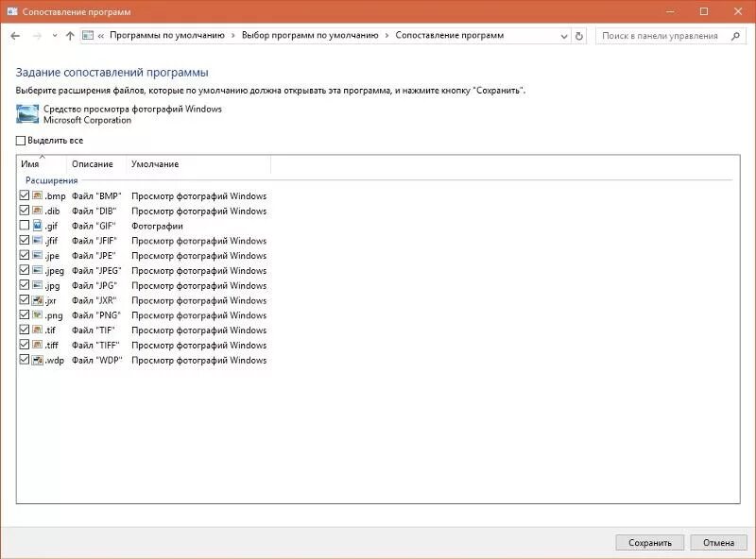Select the 'Файл "WDP"' description cell
Viewport: 756px width, 559px height.
97,360
